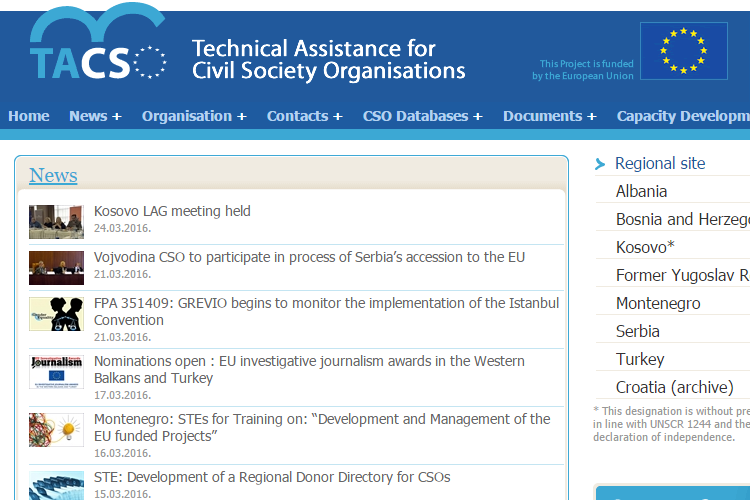Open the Home menu item
Image resolution: width=750 pixels, height=500 pixels.
[29, 116]
